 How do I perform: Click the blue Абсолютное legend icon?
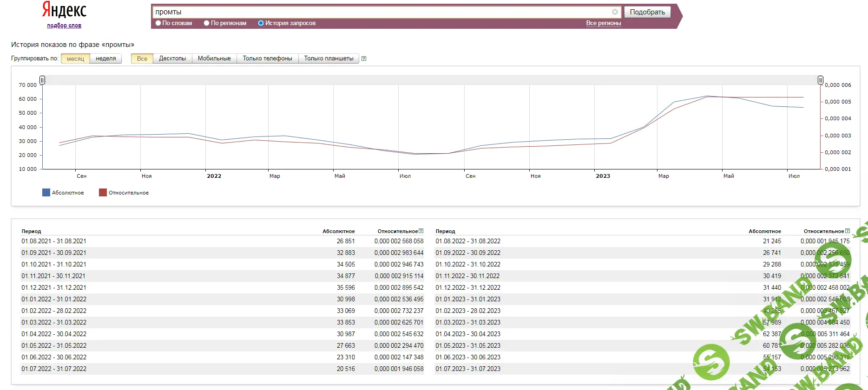click(46, 193)
